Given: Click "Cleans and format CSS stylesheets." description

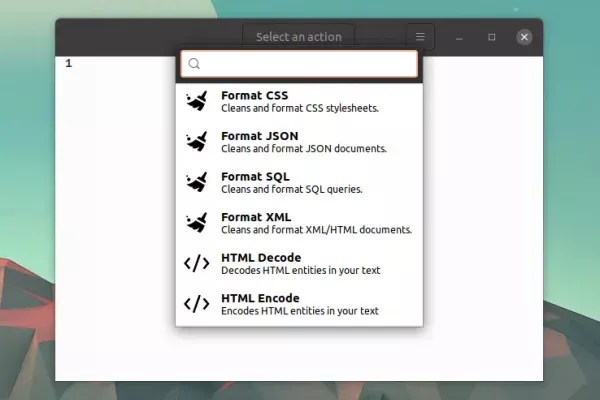Looking at the screenshot, I should pyautogui.click(x=300, y=108).
